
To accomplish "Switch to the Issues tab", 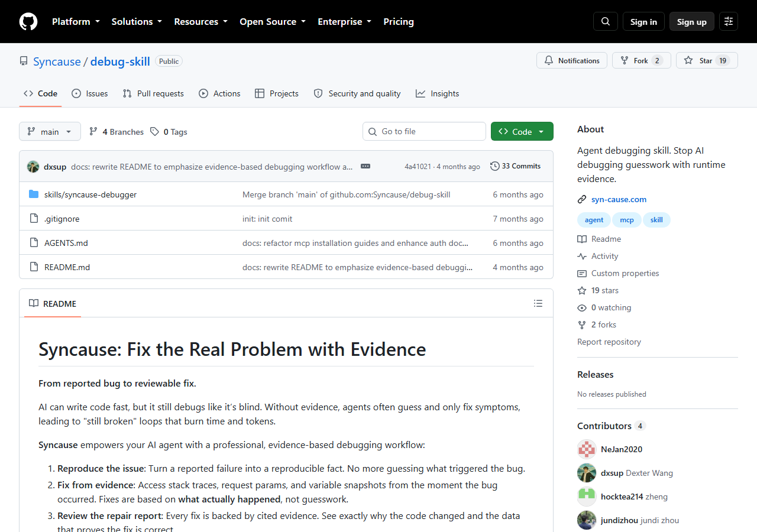I will coord(90,93).
